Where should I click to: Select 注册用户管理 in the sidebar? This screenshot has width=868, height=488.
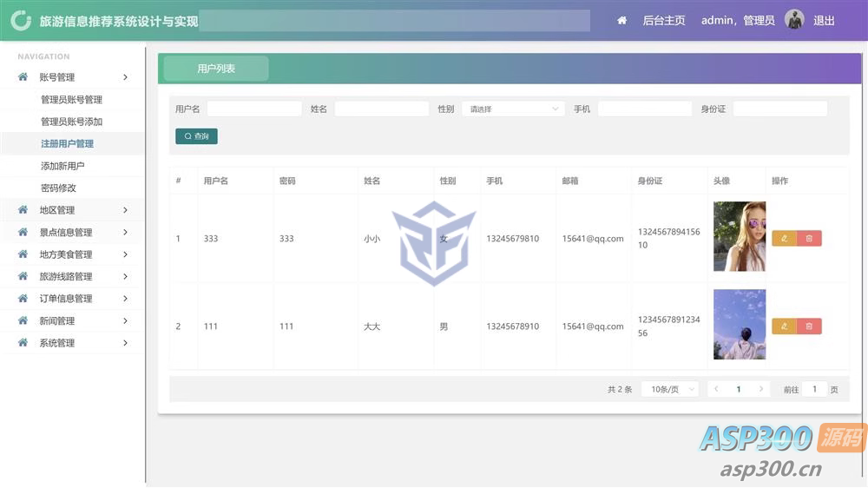(x=67, y=144)
